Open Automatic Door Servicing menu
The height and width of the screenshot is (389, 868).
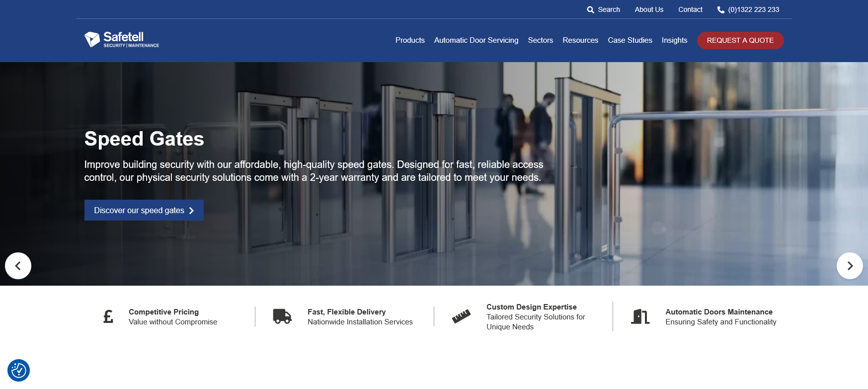476,40
